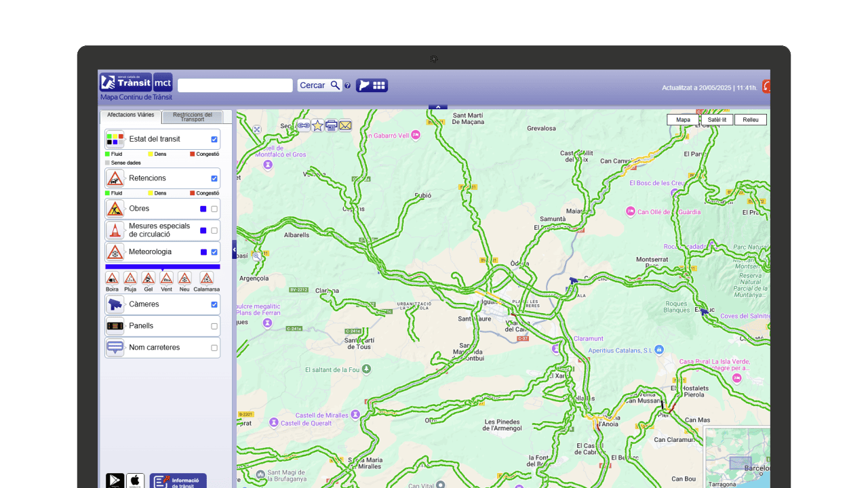Select the Neu snow weather icon
This screenshot has height=488, width=868.
tap(184, 278)
